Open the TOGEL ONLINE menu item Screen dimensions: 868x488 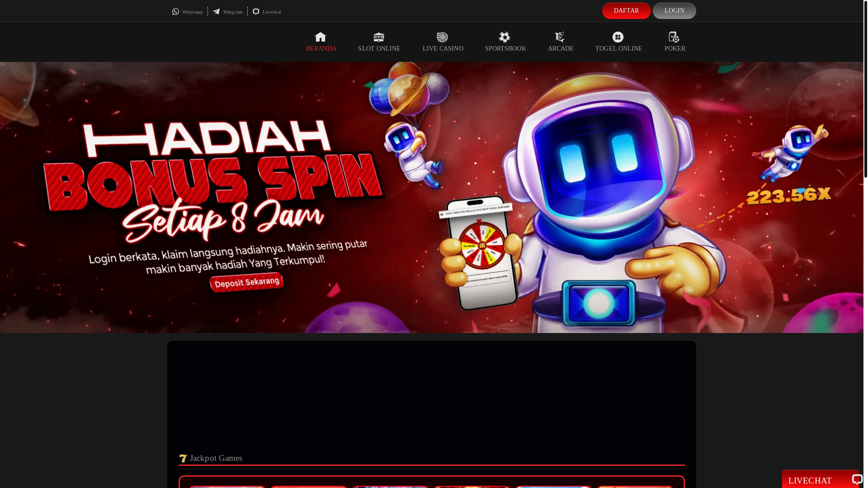coord(618,48)
